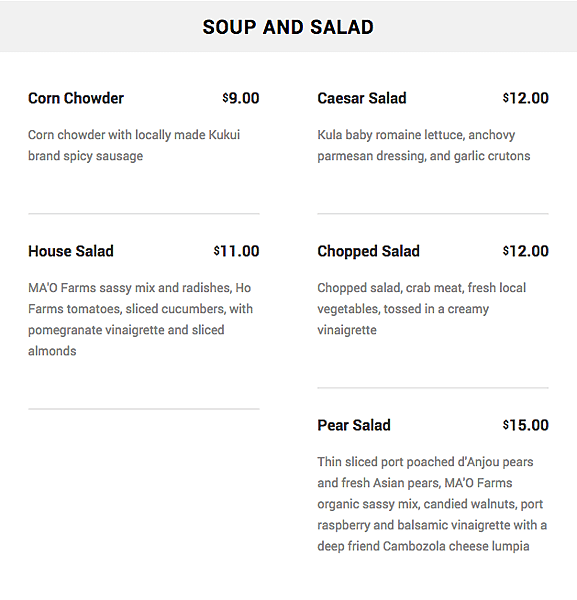The width and height of the screenshot is (577, 600).
Task: Click the $11.00 House Salad price
Action: point(236,251)
